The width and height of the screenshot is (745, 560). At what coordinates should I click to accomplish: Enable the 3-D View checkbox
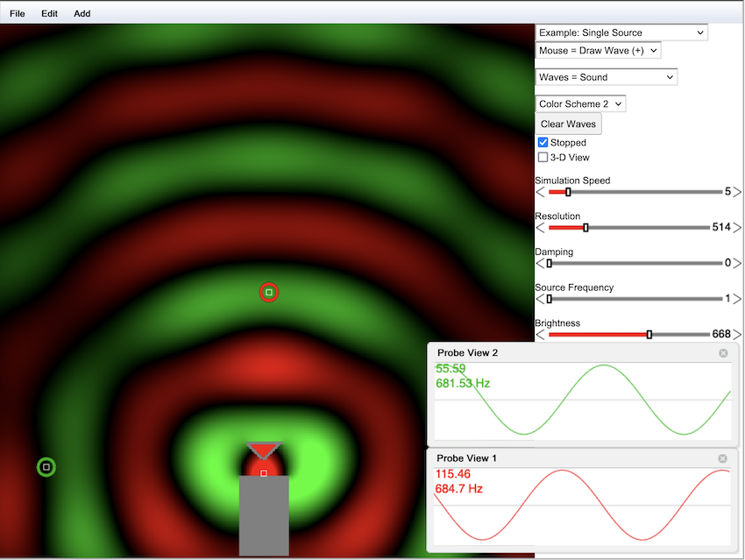point(543,158)
